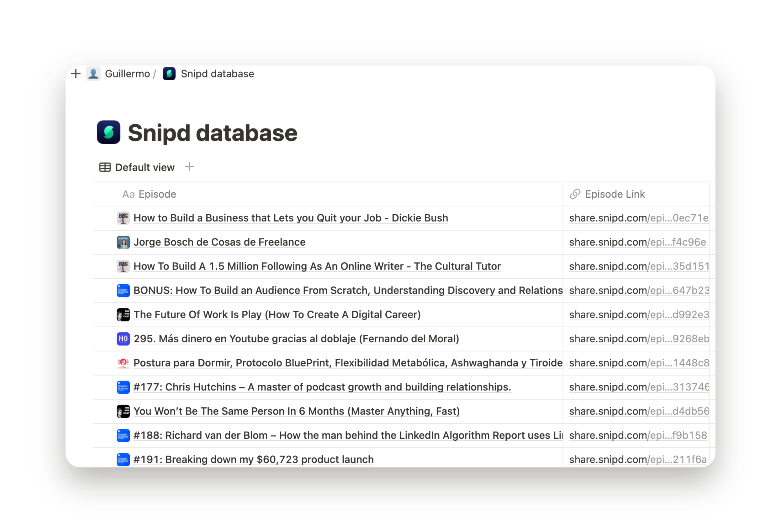Click the podcast cover icon for Jorge Bosch

[x=123, y=242]
